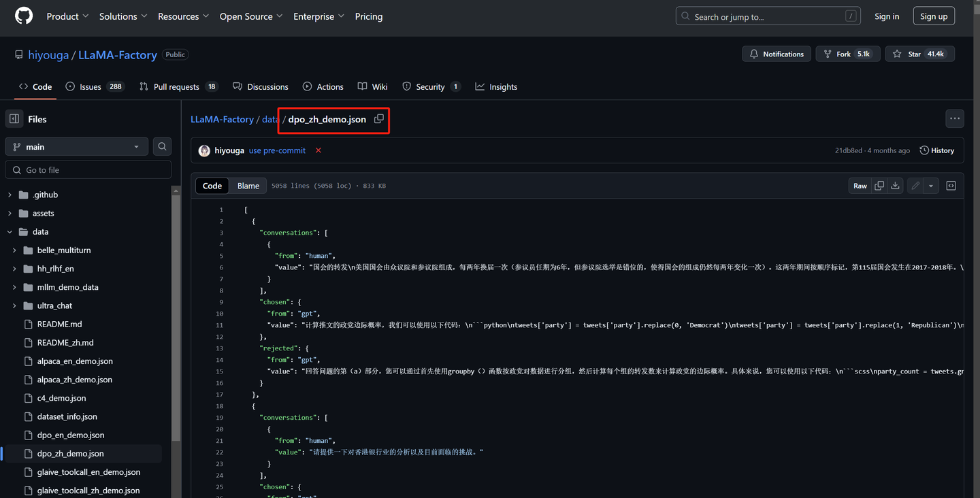Expand the ultra_chat folder

[x=14, y=305]
